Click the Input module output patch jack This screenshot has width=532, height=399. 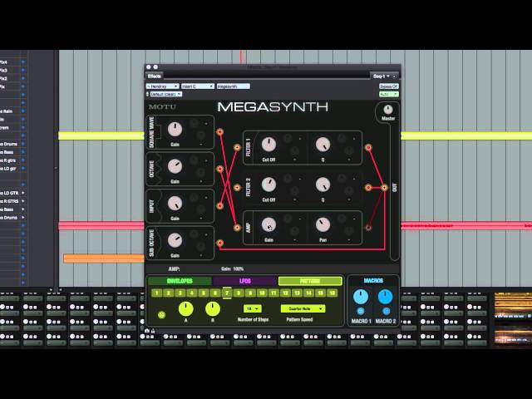tap(219, 205)
